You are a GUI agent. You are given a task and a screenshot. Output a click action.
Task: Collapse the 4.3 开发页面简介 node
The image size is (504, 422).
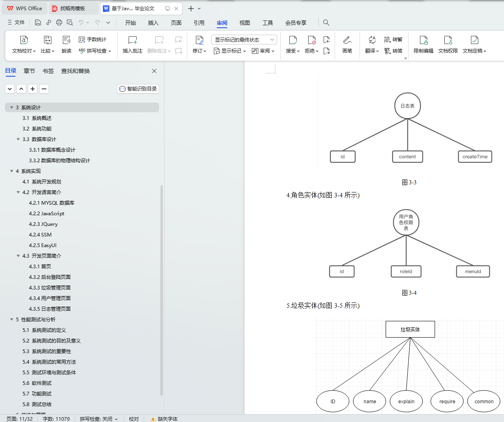point(18,256)
